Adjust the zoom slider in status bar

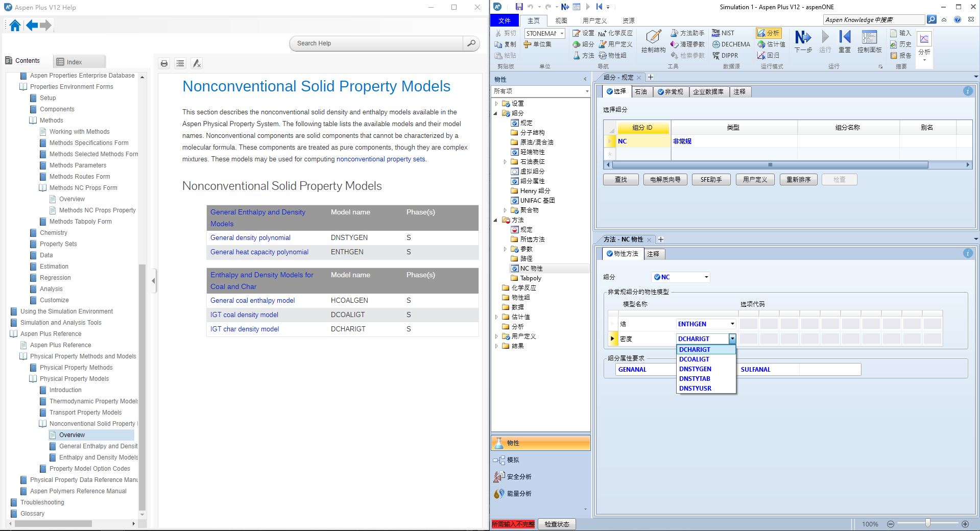pyautogui.click(x=928, y=523)
